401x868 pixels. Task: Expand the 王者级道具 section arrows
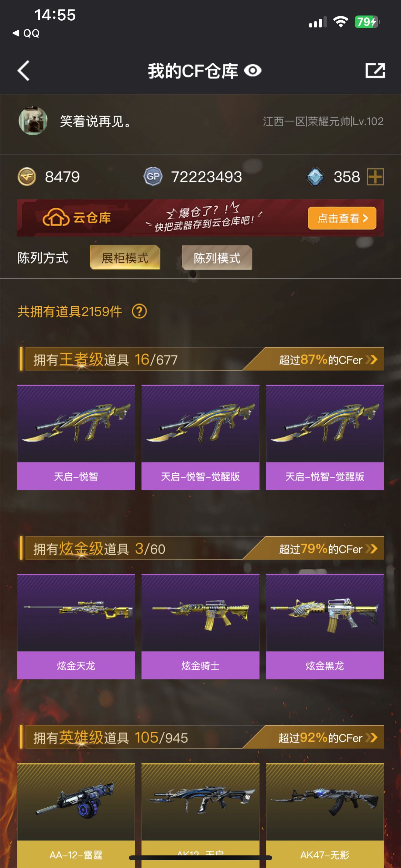(371, 359)
